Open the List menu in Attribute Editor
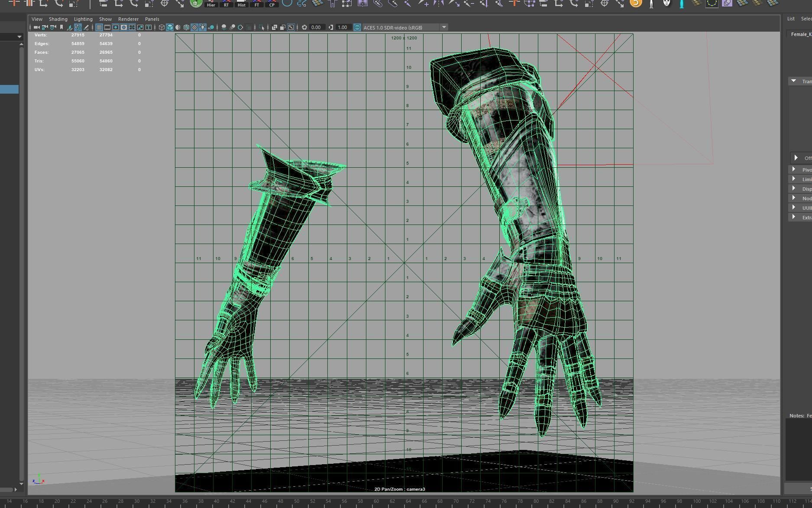812x508 pixels. click(x=791, y=19)
